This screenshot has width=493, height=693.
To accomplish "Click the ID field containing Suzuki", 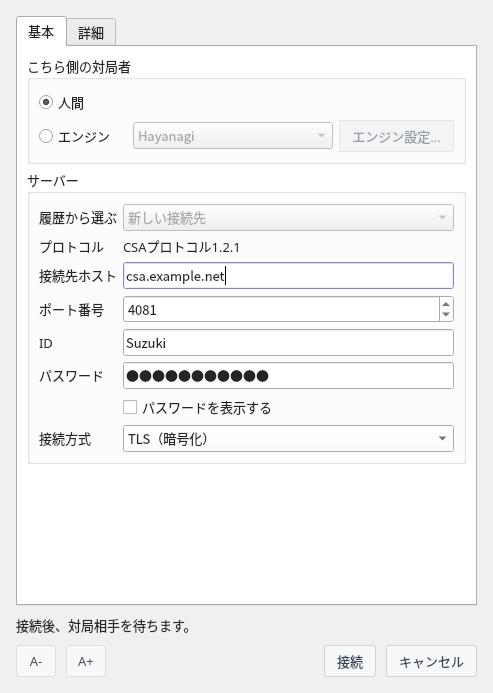I will [x=288, y=343].
